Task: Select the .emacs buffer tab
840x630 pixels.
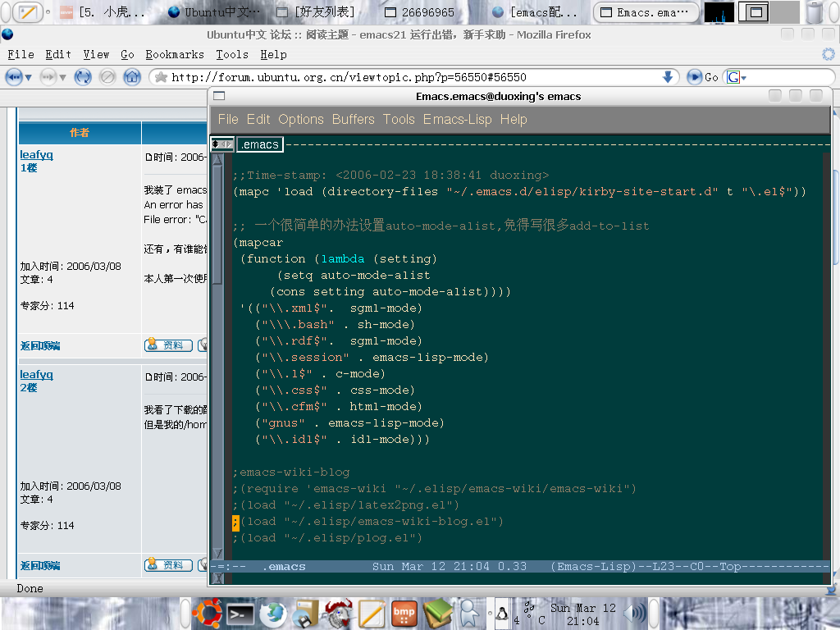Action: point(260,144)
